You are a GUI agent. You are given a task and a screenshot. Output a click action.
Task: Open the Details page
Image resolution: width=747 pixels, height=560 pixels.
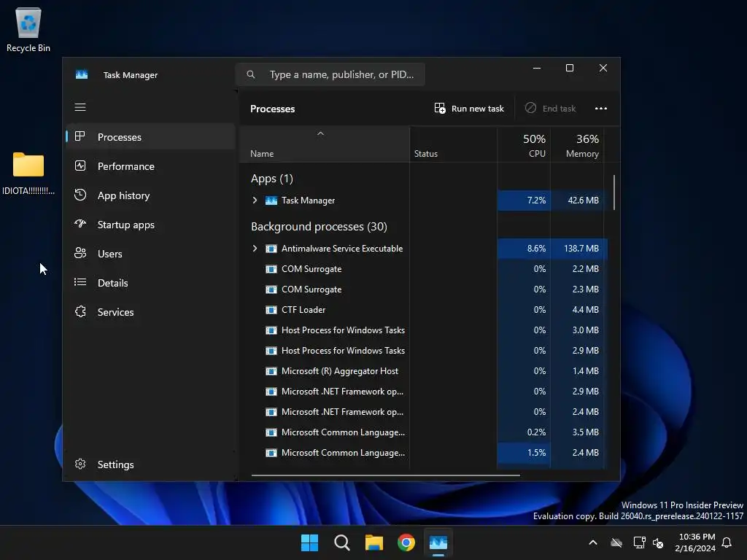[150, 283]
